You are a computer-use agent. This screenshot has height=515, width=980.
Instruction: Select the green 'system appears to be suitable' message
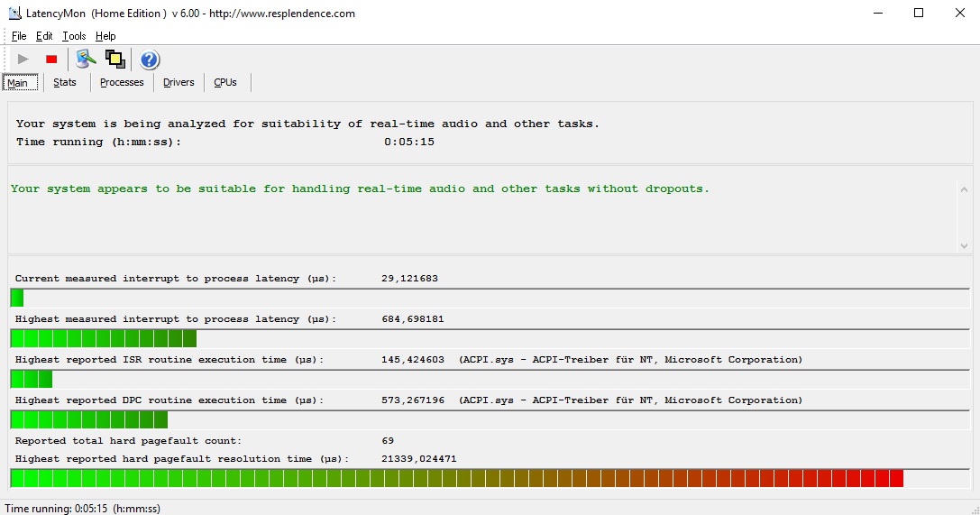coord(360,189)
